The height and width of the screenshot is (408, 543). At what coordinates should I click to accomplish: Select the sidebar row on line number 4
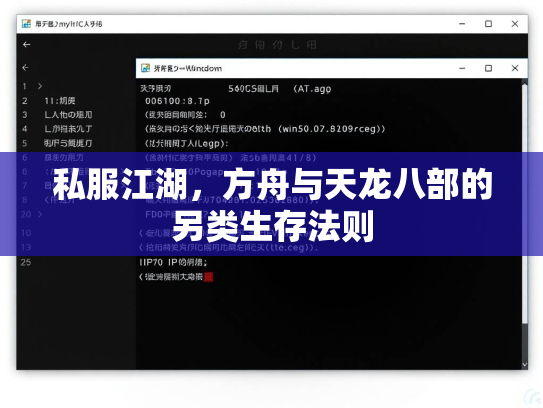coord(68,129)
